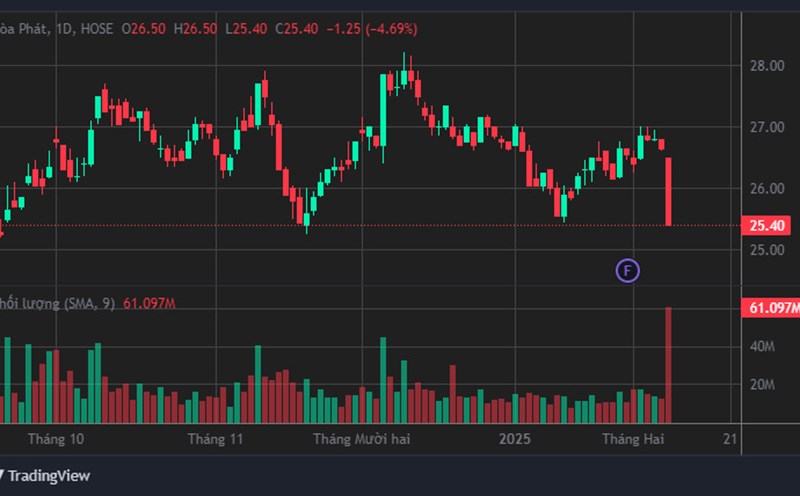Click the -1.25 (-4.69%) change text
The width and height of the screenshot is (800, 496).
[x=371, y=29]
